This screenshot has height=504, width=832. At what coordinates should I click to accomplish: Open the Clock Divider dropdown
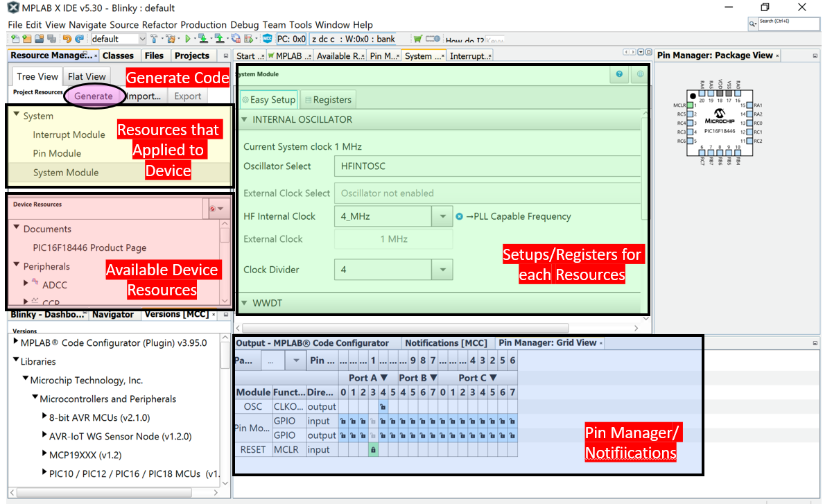[x=442, y=270]
